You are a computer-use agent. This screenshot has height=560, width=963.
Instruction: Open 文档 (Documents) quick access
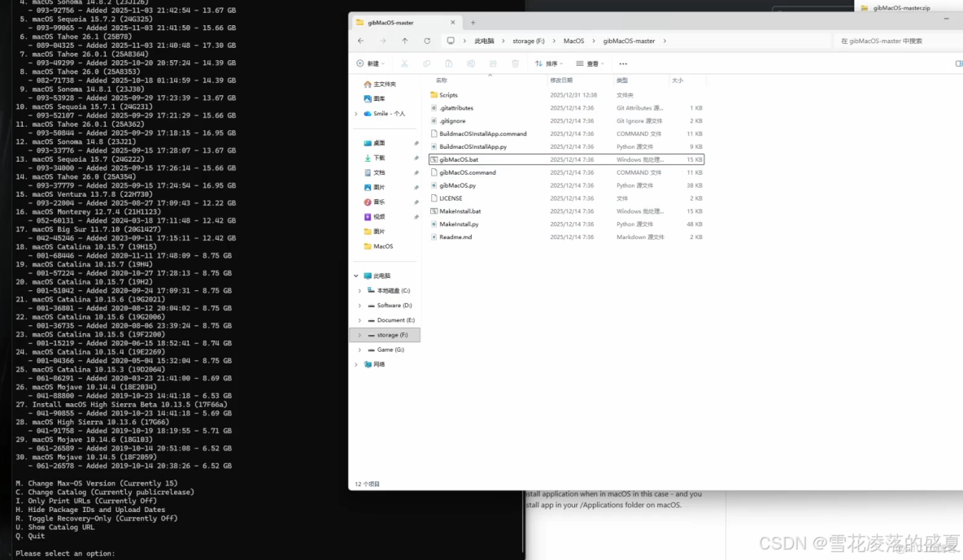(375, 172)
